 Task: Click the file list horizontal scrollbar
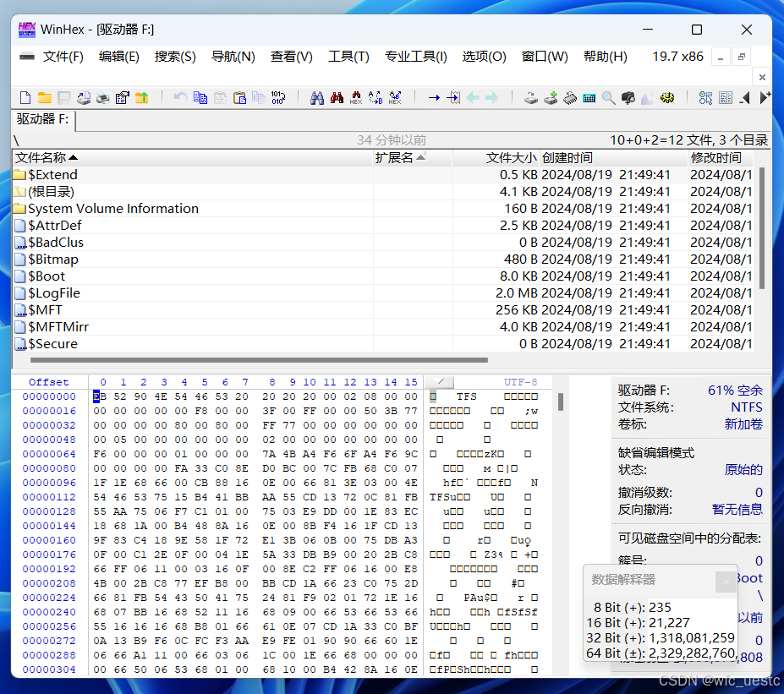click(259, 360)
